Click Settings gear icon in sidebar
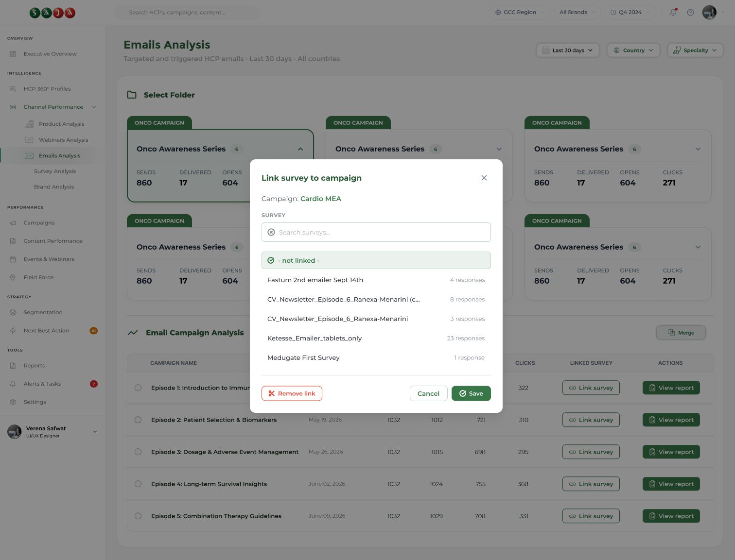 [13, 402]
